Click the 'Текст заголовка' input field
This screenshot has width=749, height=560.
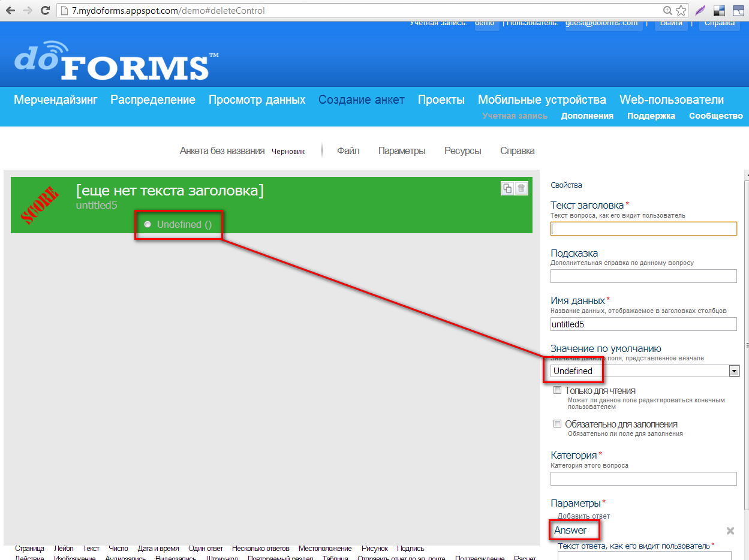click(643, 228)
